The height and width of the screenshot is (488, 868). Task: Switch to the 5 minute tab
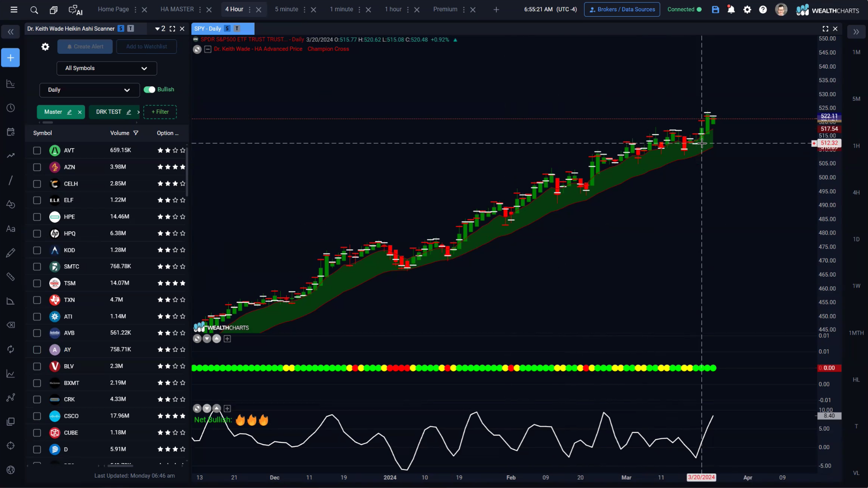pos(287,9)
